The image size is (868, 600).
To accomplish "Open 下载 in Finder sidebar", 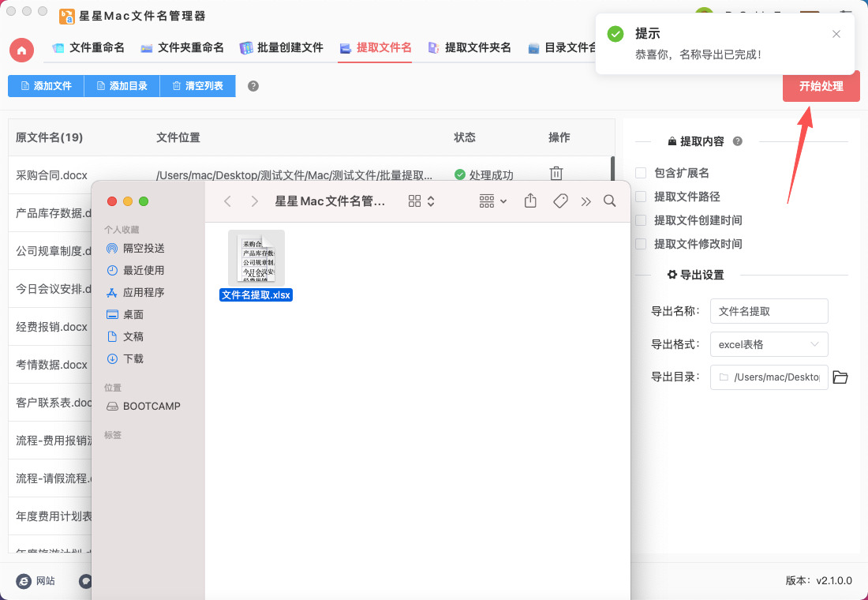I will point(125,359).
